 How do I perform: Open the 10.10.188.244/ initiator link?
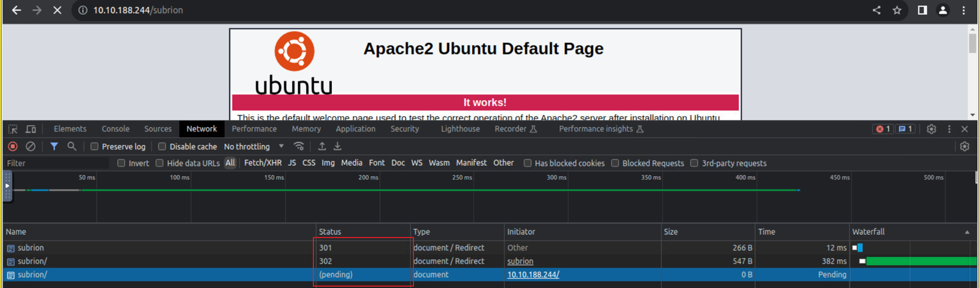[533, 275]
